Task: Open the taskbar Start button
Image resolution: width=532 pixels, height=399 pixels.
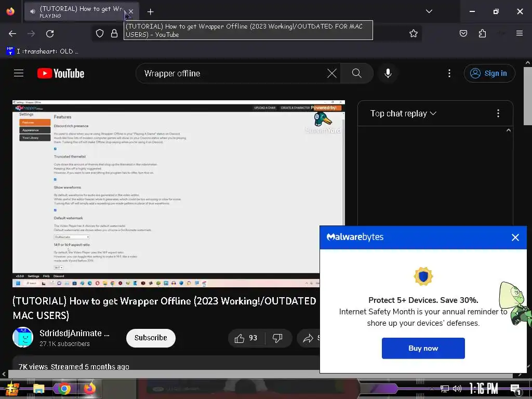Action: [12, 389]
